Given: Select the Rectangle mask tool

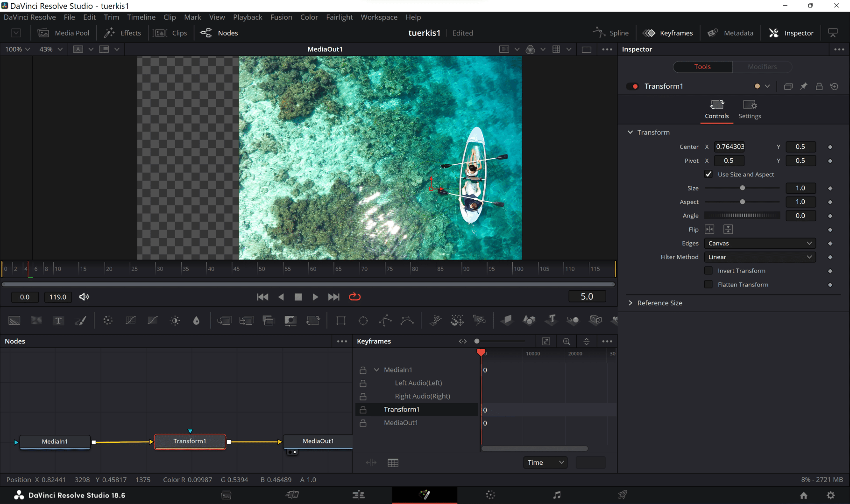Looking at the screenshot, I should pos(340,320).
